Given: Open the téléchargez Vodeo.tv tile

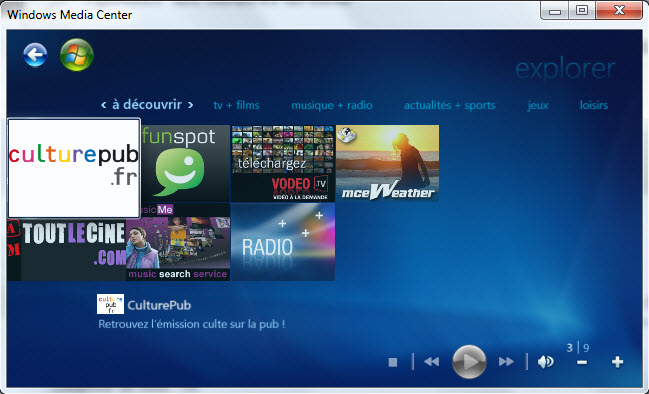Looking at the screenshot, I should 283,163.
